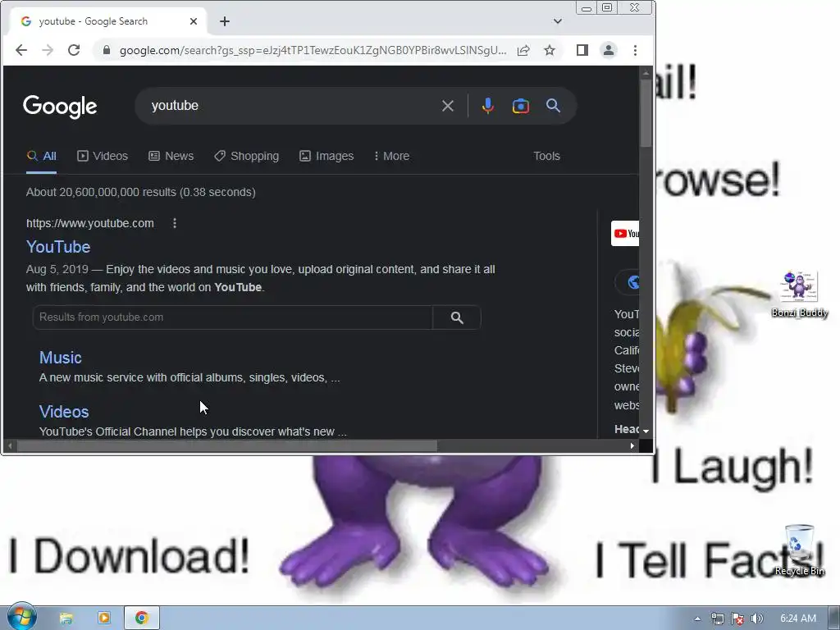
Task: Click the https://www.youtube.com URL text
Action: point(90,223)
